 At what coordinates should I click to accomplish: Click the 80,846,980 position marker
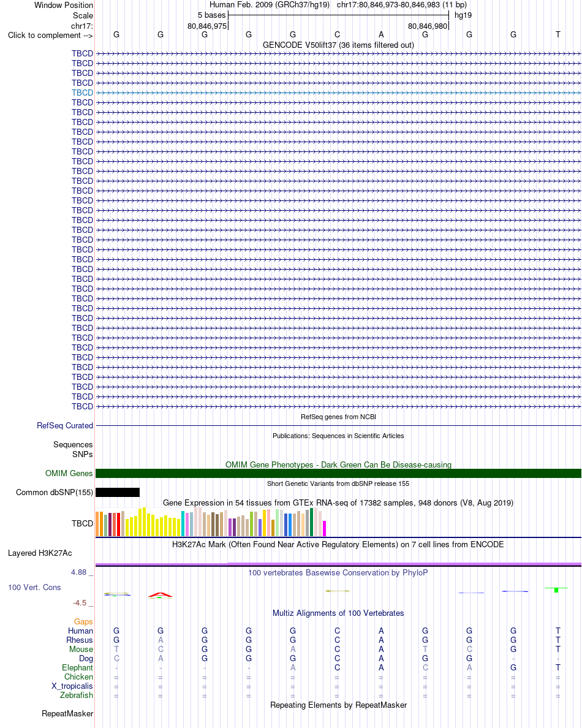428,26
